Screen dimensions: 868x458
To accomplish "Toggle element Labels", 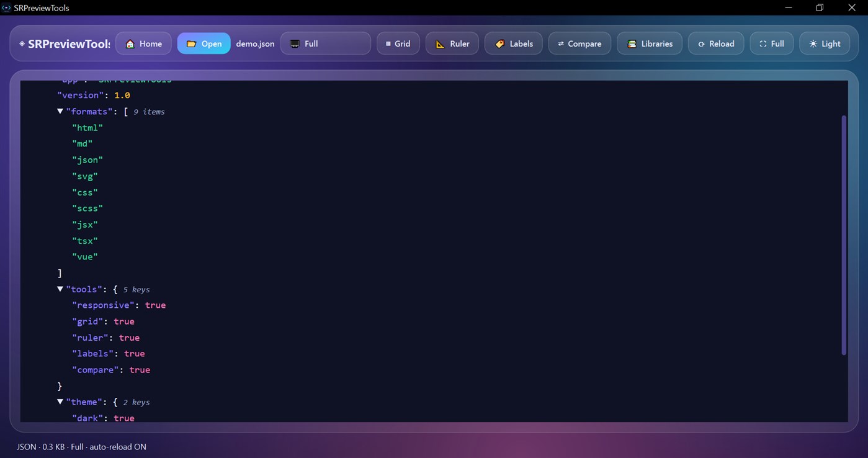I will 513,43.
